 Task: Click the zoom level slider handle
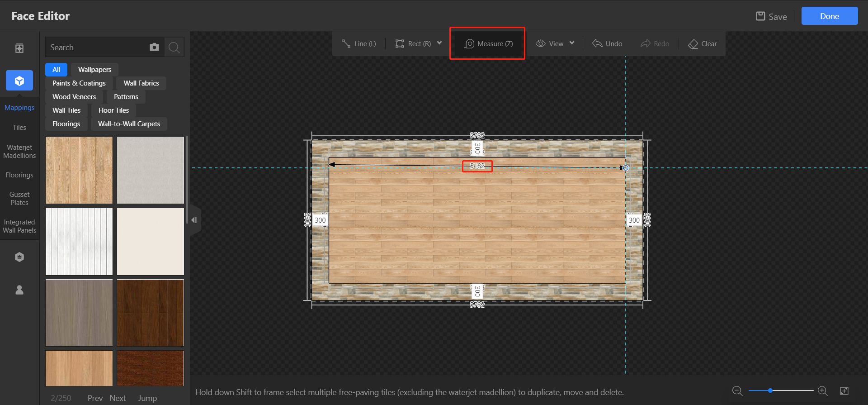(770, 391)
